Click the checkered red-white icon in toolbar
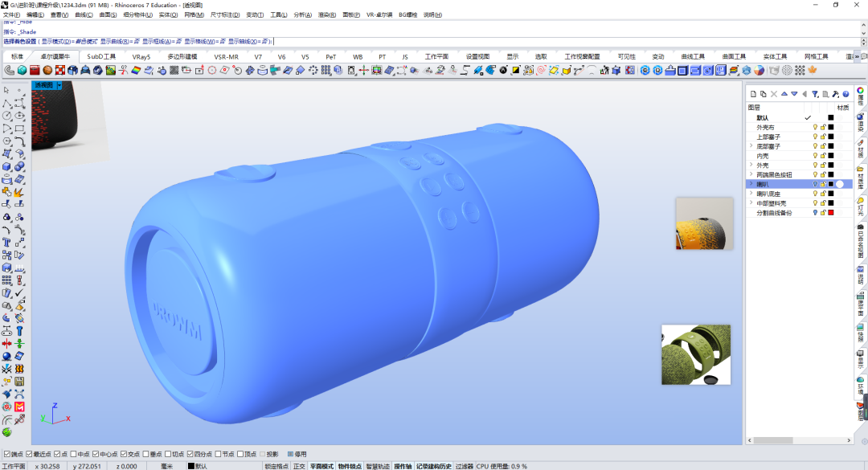This screenshot has height=470, width=868. [x=59, y=71]
